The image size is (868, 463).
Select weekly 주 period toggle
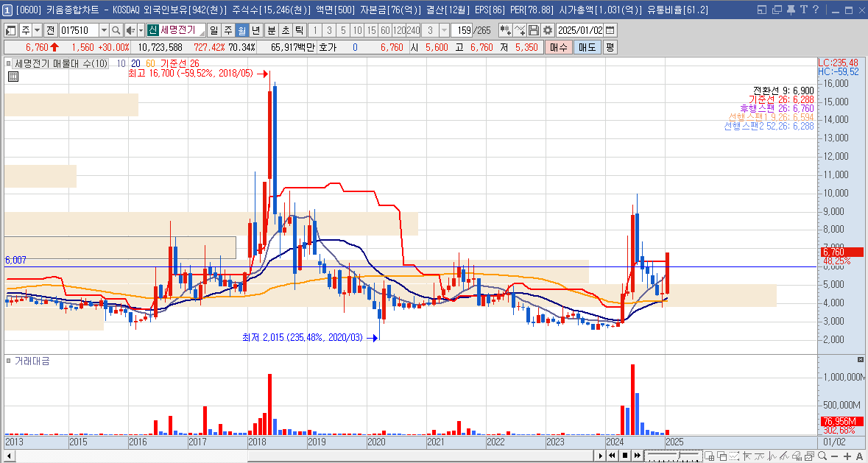point(227,30)
